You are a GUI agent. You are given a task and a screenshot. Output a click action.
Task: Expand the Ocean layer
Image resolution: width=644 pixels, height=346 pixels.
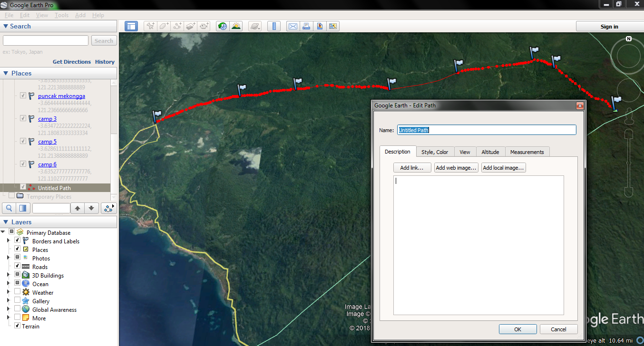pos(9,284)
